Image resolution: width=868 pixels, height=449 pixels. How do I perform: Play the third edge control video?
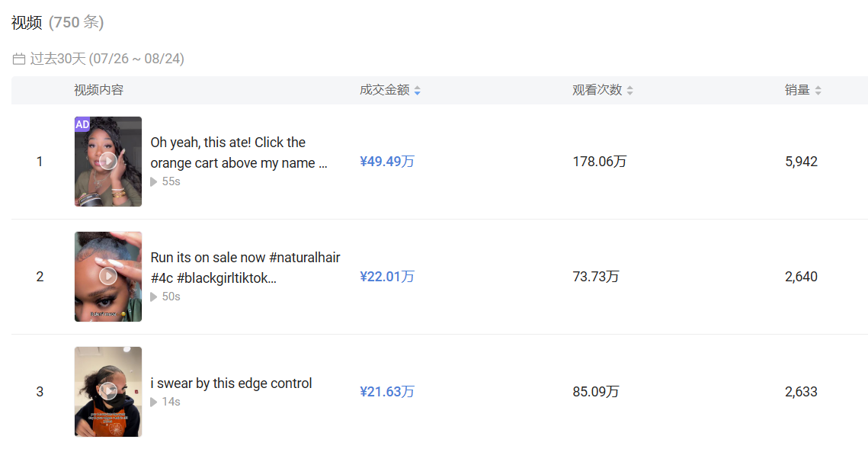point(108,391)
